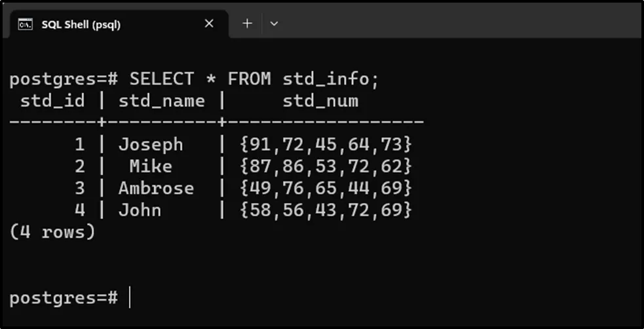Click the std_name column header

pos(161,101)
